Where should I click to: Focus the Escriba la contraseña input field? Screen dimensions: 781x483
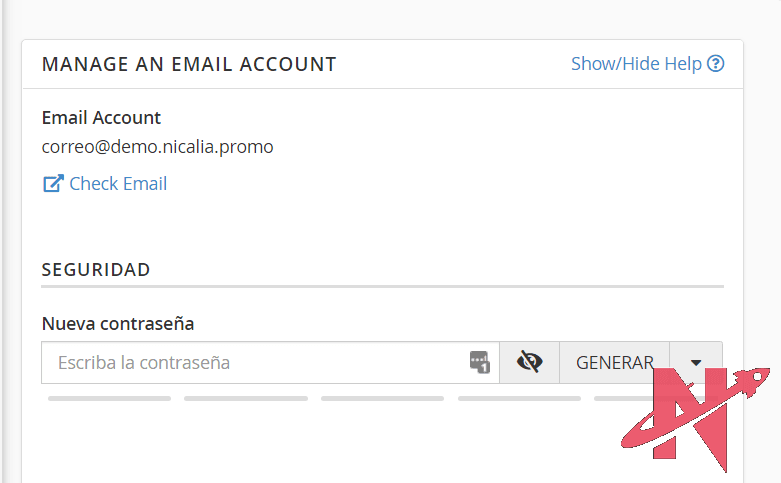pos(250,362)
